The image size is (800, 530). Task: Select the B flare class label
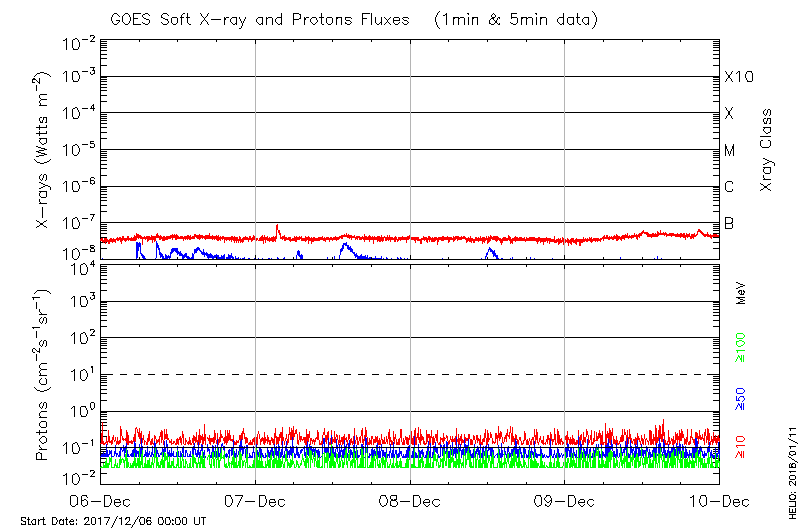[730, 223]
